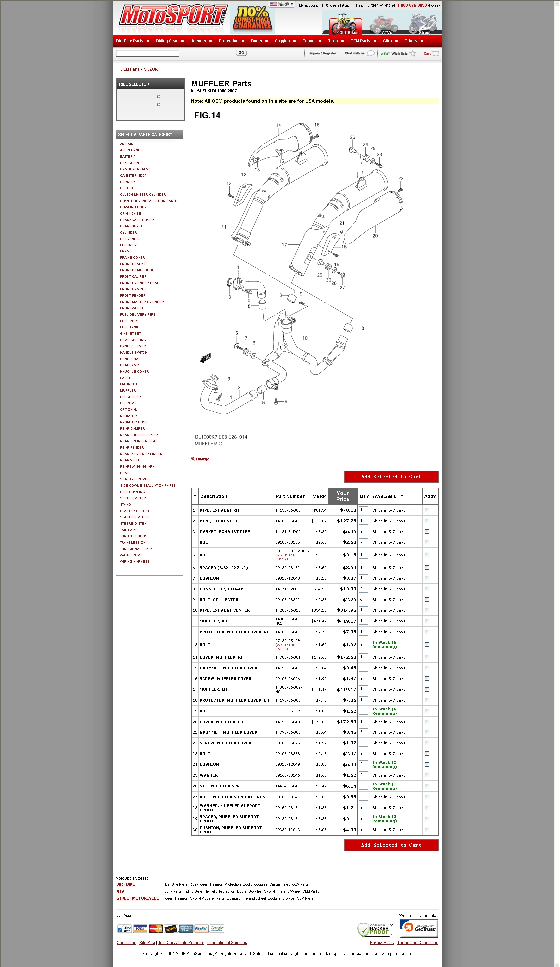
Task: Click the wish lists star icon
Action: (413, 53)
